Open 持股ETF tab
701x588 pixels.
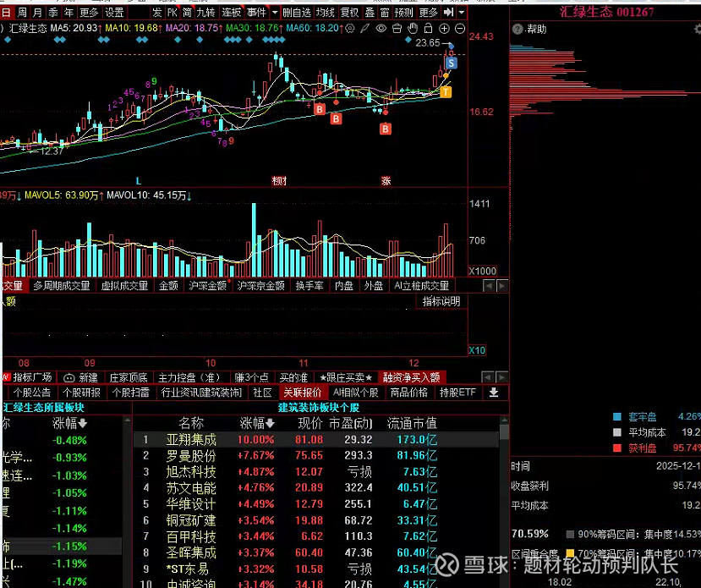(457, 393)
